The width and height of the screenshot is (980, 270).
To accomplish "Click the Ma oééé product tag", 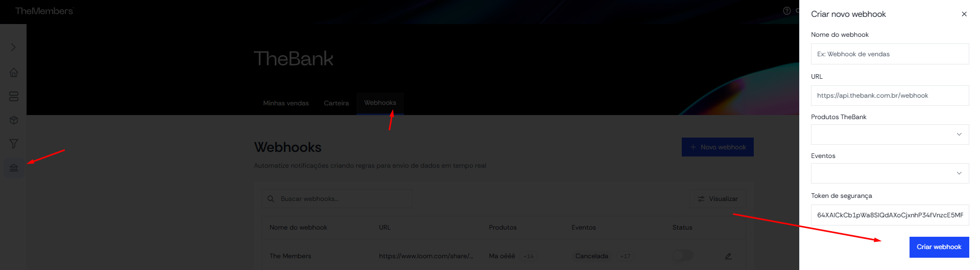I will [502, 256].
